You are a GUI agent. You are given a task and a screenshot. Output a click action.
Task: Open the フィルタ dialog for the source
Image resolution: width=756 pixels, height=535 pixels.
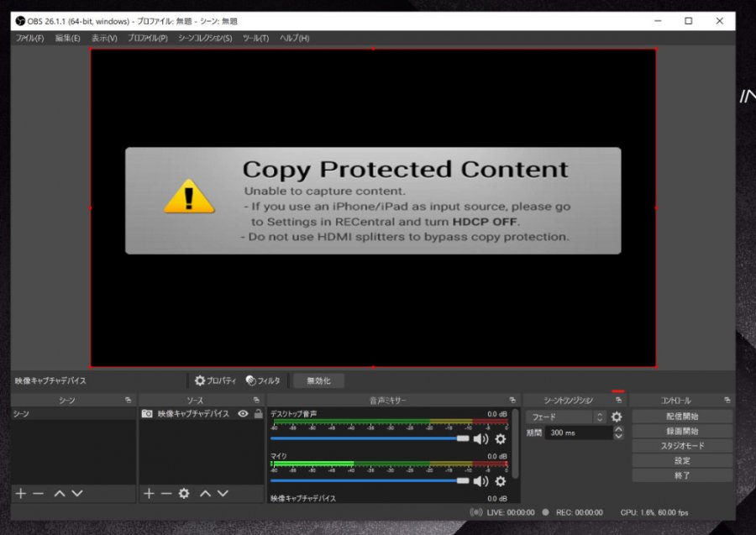(x=263, y=380)
